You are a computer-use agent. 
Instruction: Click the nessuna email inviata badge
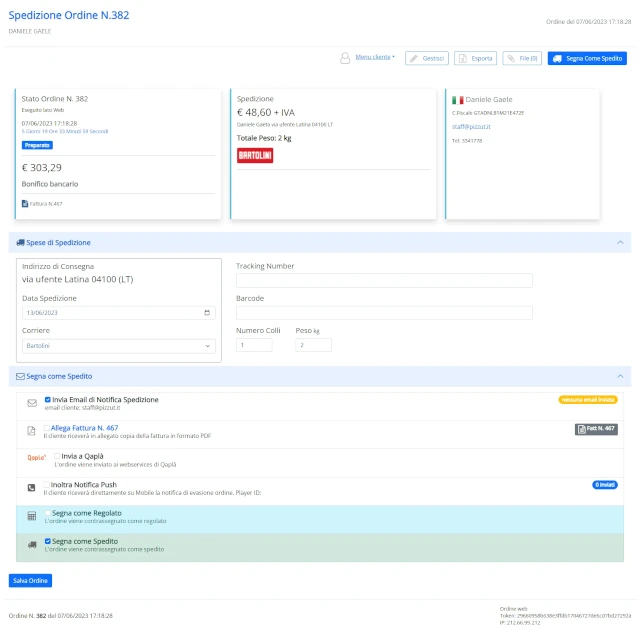point(588,400)
